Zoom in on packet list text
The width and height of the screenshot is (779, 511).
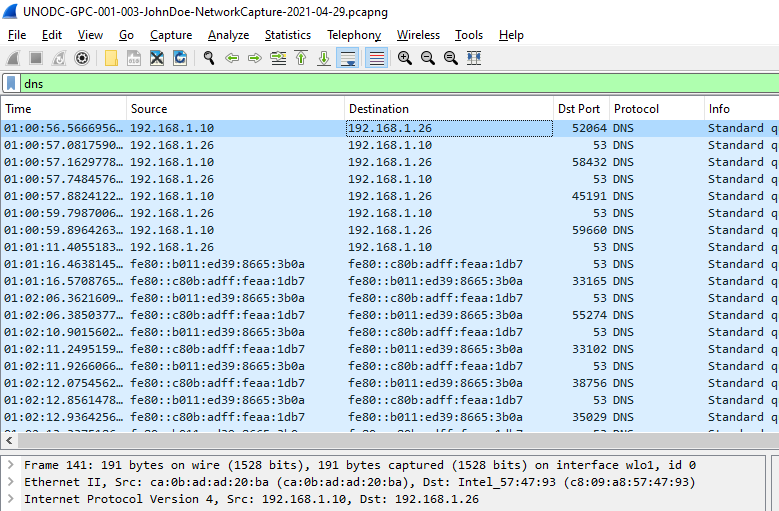click(404, 58)
